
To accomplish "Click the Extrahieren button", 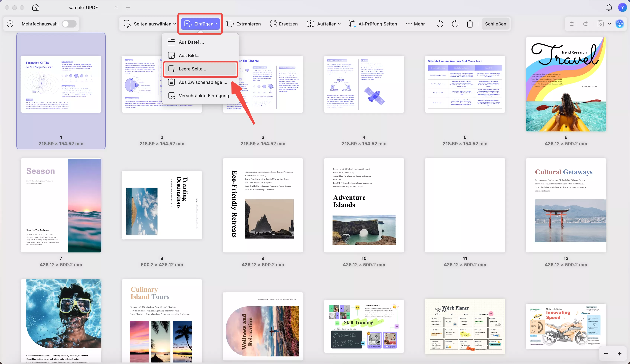I will point(243,24).
